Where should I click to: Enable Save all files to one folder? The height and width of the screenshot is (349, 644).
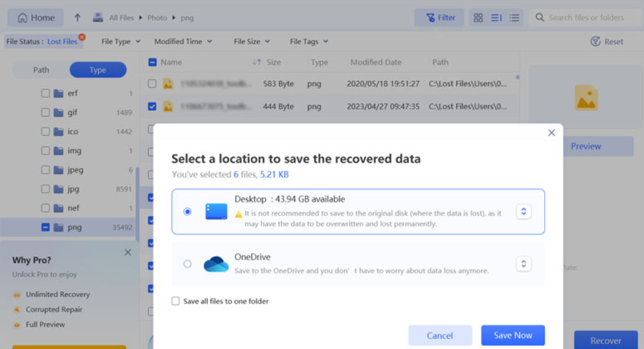point(175,301)
